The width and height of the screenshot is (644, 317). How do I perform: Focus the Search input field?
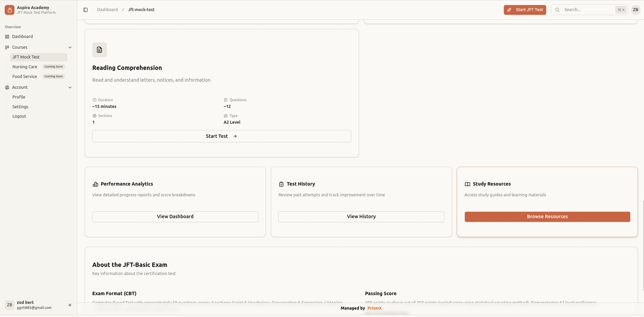[x=590, y=10]
